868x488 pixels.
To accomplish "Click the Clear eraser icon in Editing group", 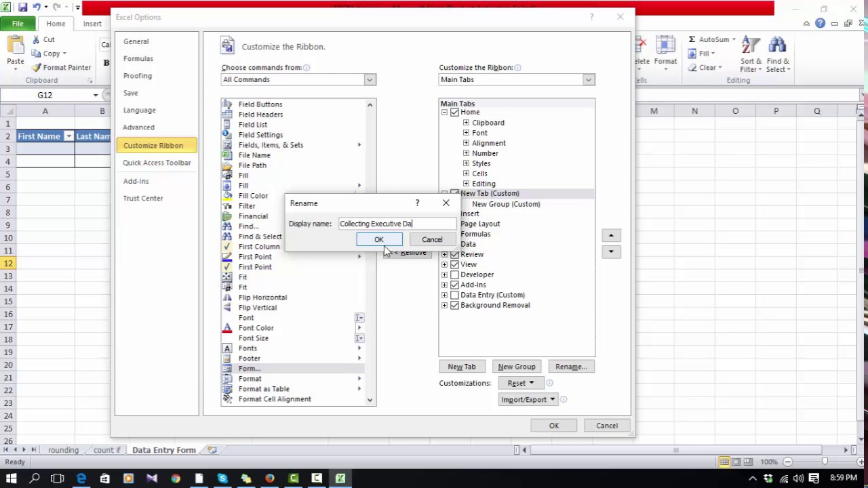I will [x=692, y=68].
